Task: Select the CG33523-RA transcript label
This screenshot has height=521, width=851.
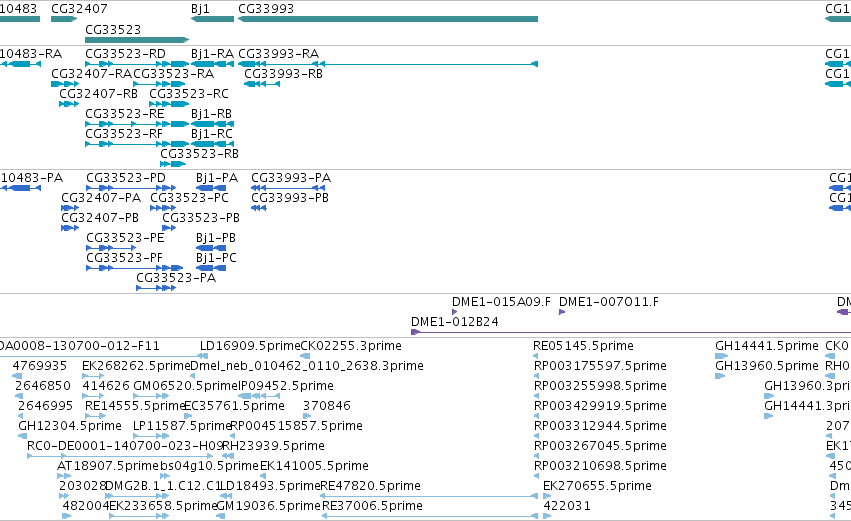Action: tap(174, 74)
